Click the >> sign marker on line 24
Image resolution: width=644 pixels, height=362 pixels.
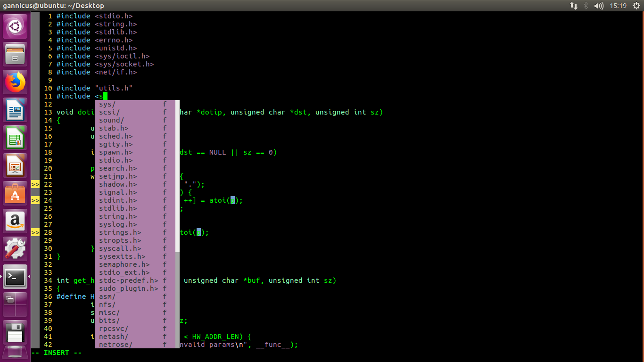click(35, 200)
